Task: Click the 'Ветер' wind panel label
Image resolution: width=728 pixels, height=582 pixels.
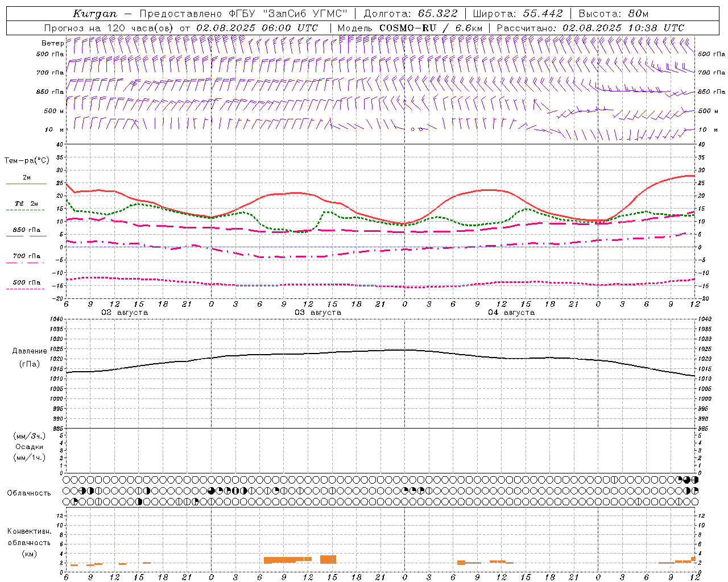Action: coord(53,43)
